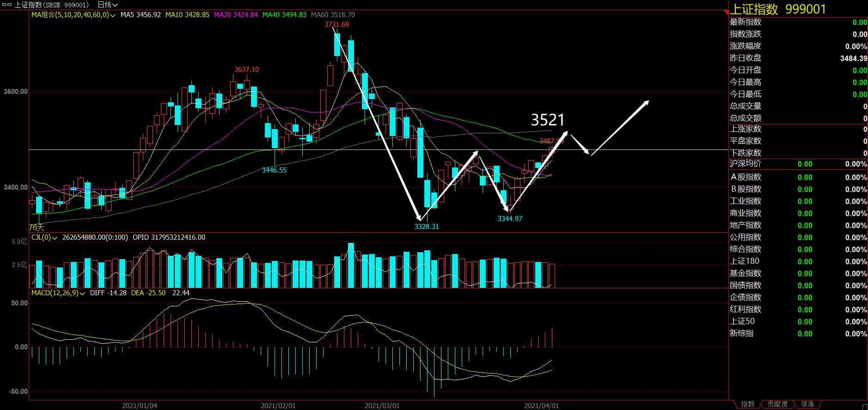Click the 最新指数 row in quote panel
The width and height of the screenshot is (868, 410).
point(798,22)
